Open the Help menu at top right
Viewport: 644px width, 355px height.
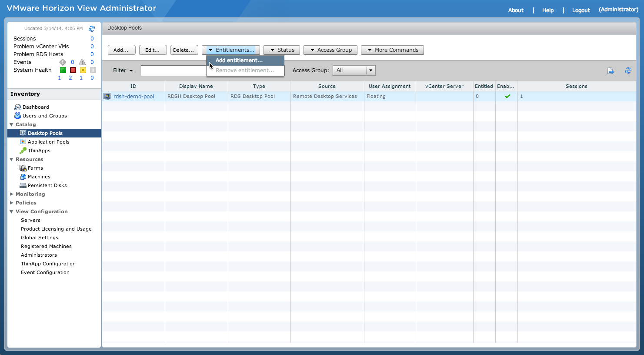point(548,10)
